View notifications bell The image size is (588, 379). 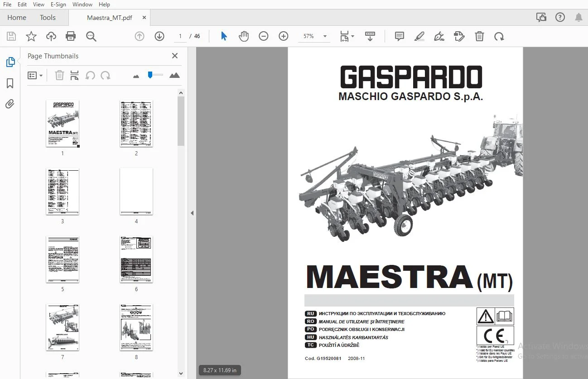click(x=579, y=18)
